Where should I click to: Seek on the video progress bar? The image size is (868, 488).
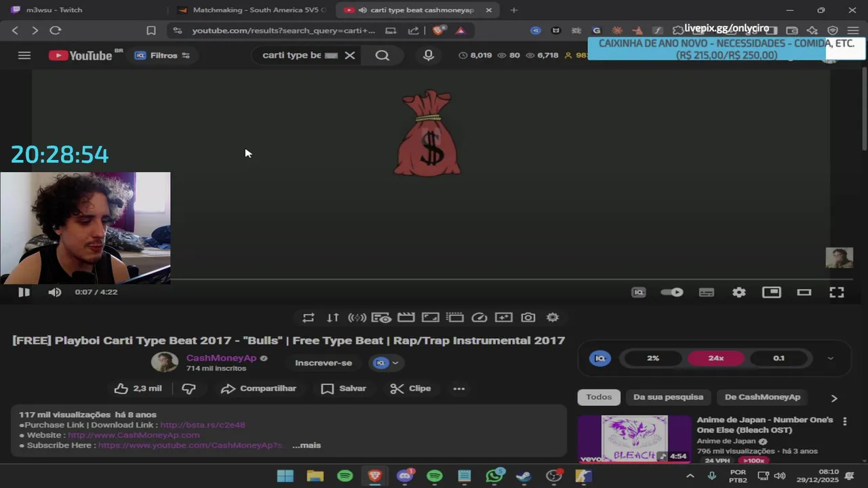[434, 279]
